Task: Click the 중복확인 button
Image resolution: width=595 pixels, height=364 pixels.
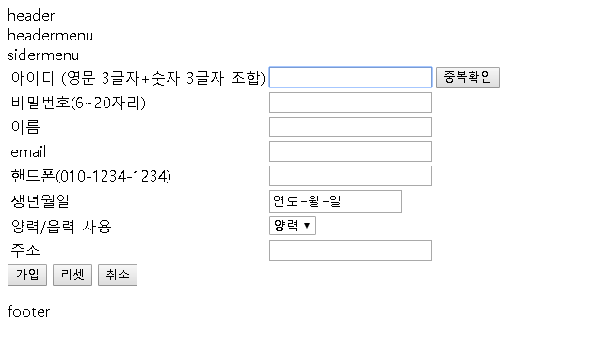Action: point(468,77)
